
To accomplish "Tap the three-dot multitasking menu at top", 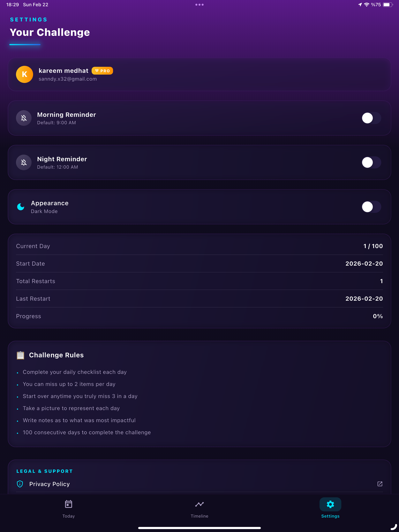I will tap(199, 4).
